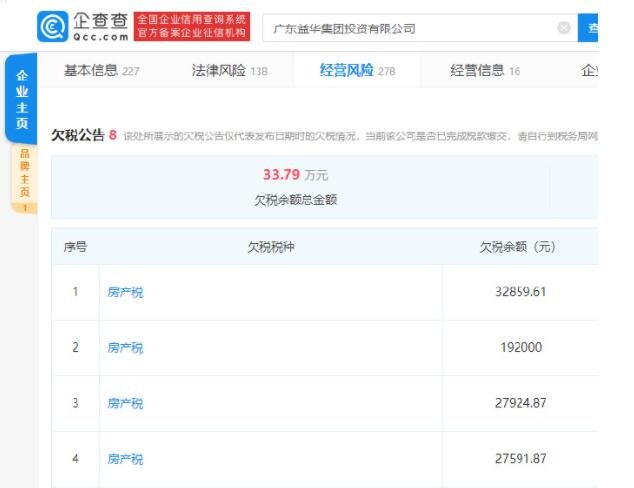Open the 企业主页 side tab

[21, 99]
